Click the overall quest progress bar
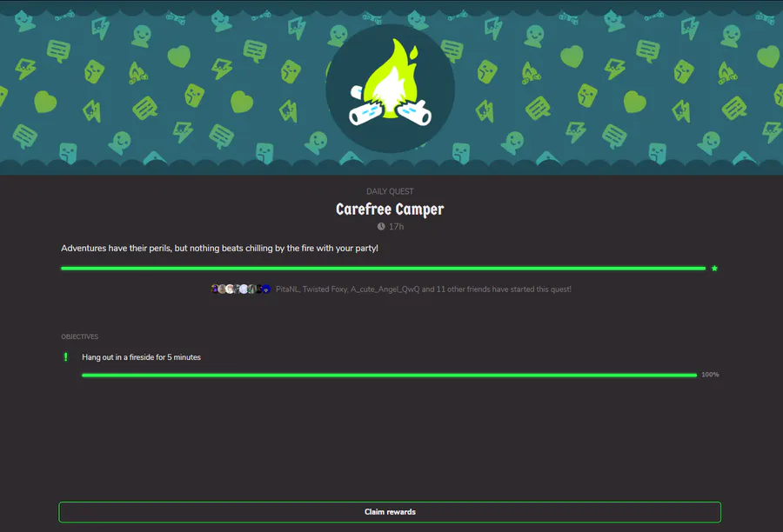Viewport: 783px width, 532px height. coord(383,269)
